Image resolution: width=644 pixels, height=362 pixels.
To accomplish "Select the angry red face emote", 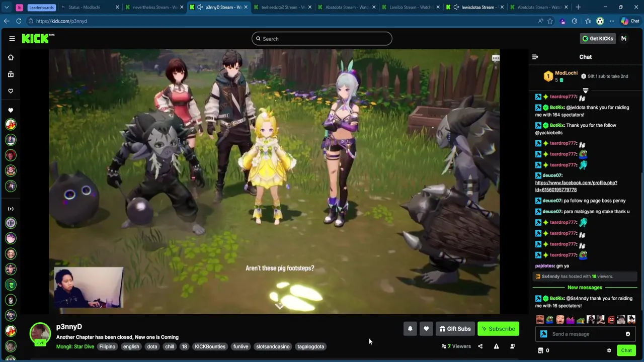I will (611, 320).
